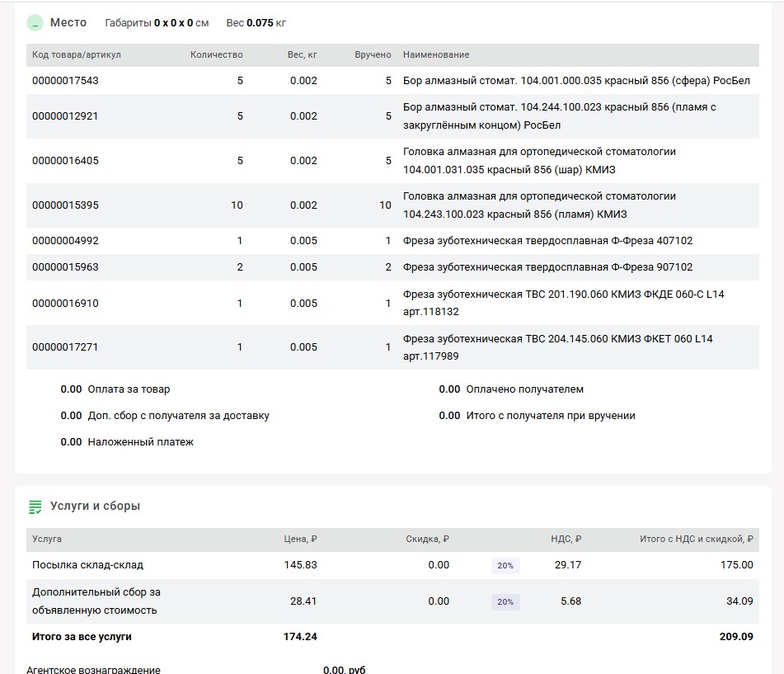The height and width of the screenshot is (674, 784).
Task: Click the Код товара/артикул column header
Action: tap(77, 55)
